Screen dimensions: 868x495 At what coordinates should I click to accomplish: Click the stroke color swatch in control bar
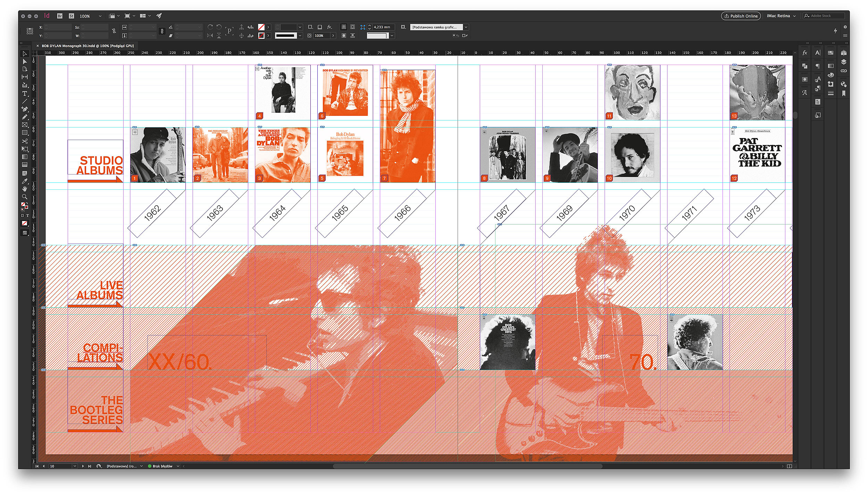(261, 35)
